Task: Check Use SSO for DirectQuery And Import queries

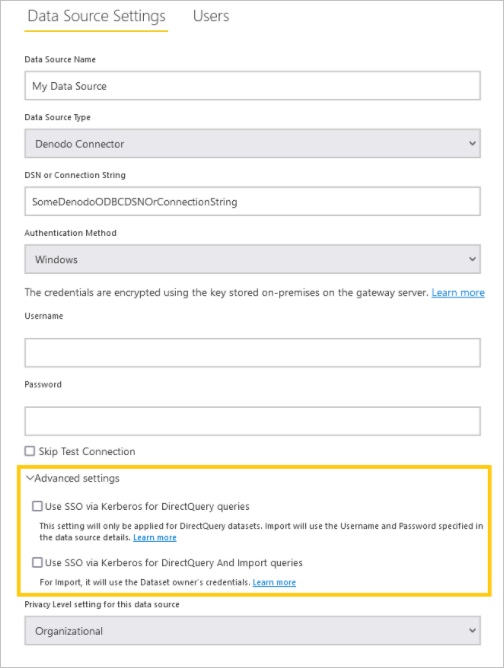Action: tap(37, 562)
